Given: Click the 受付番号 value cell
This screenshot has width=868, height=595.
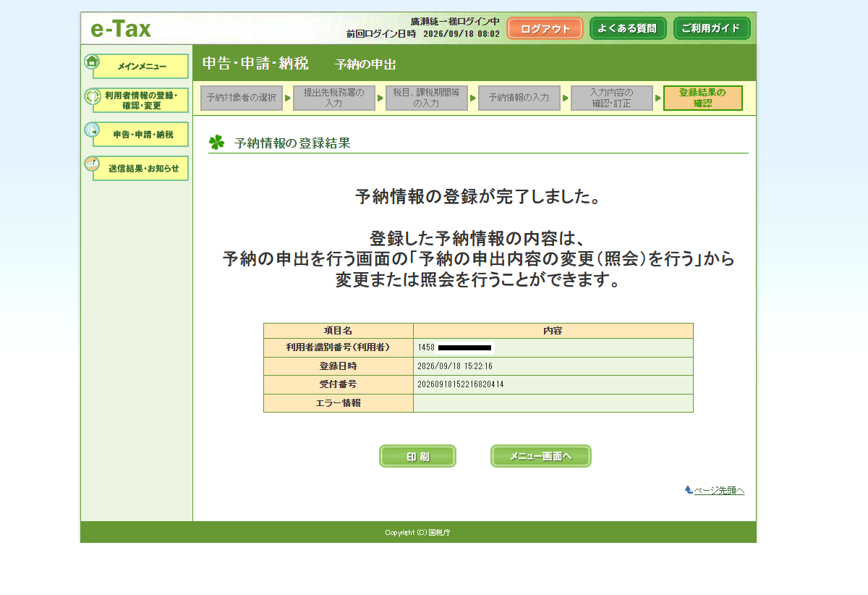Looking at the screenshot, I should tap(553, 384).
